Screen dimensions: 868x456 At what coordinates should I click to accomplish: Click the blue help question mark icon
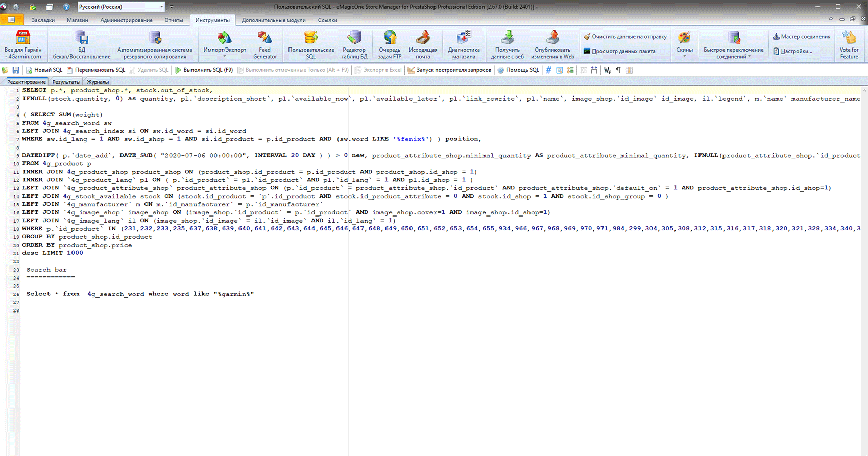pyautogui.click(x=66, y=7)
